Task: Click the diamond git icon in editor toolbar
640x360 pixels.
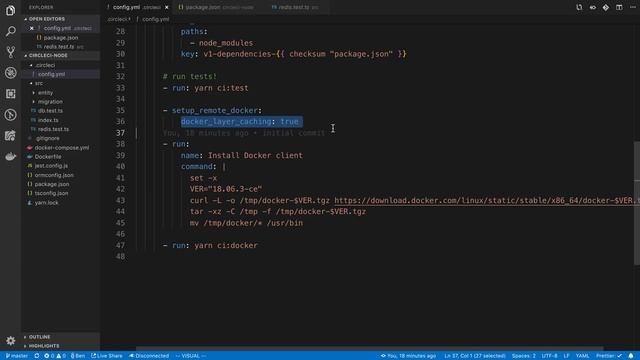Action: 606,7
